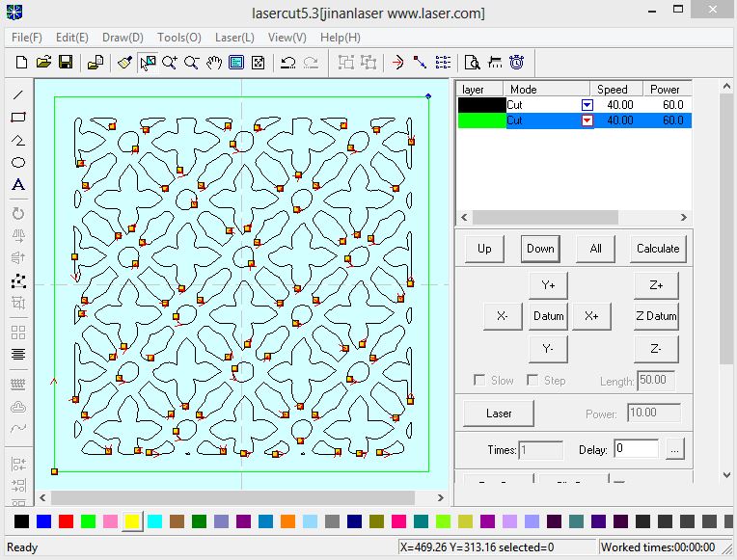Save the file with the floppy disk icon

point(66,62)
